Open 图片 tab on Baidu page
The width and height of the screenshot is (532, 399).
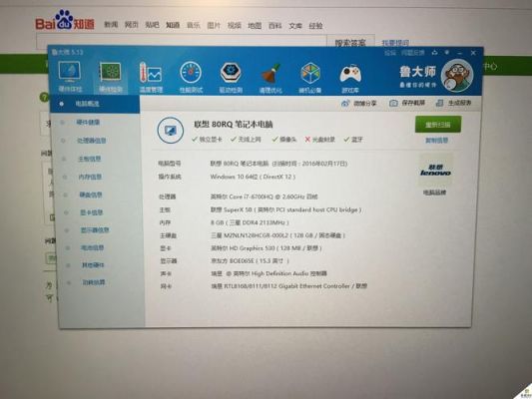[x=214, y=25]
